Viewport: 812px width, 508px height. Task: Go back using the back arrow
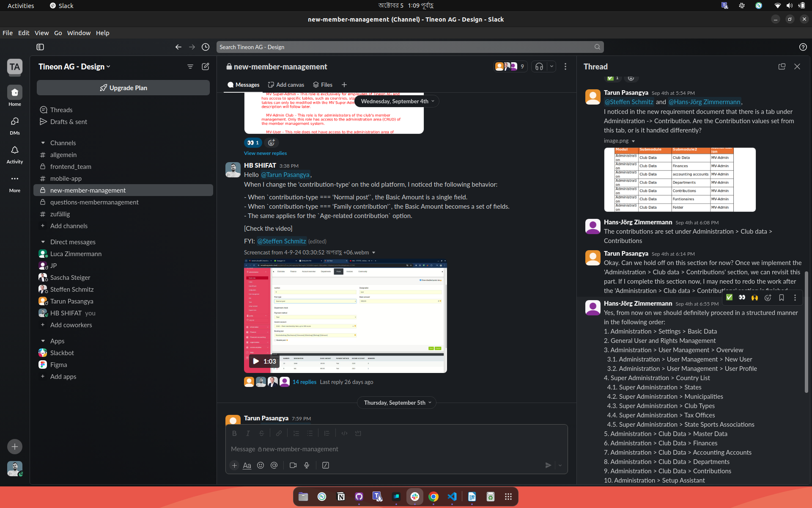tap(178, 47)
